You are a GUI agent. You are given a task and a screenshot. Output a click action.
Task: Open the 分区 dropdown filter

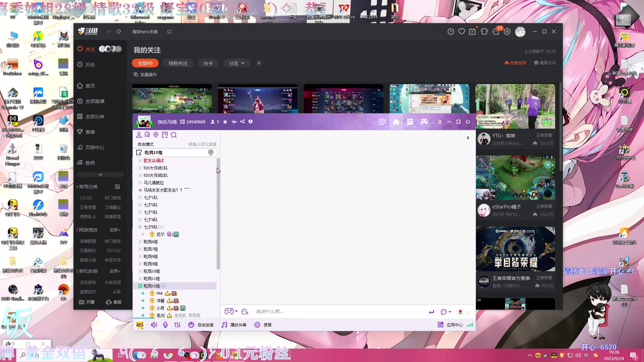[x=236, y=63]
